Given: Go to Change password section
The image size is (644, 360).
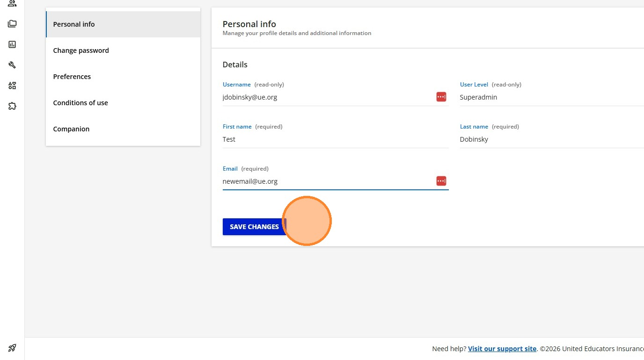Looking at the screenshot, I should (x=123, y=50).
